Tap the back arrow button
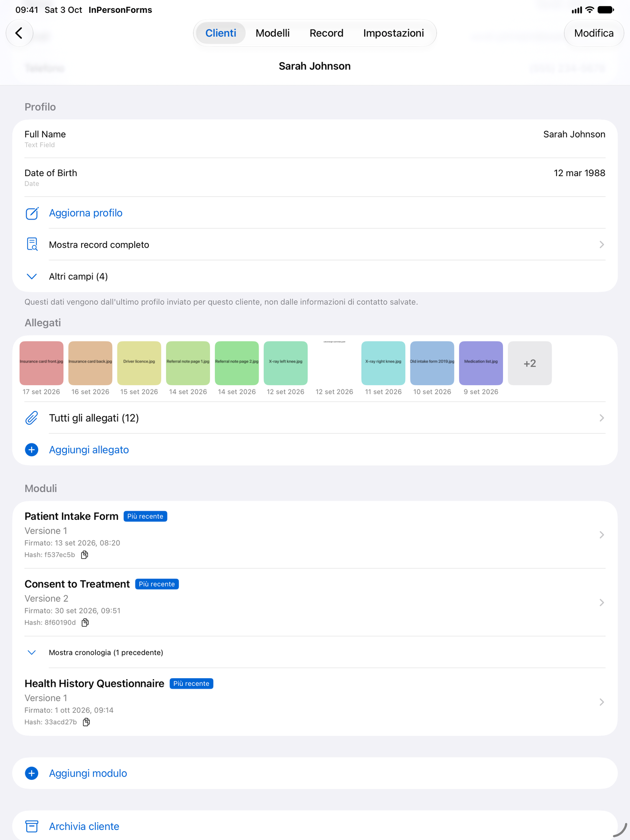This screenshot has height=840, width=630. point(19,33)
